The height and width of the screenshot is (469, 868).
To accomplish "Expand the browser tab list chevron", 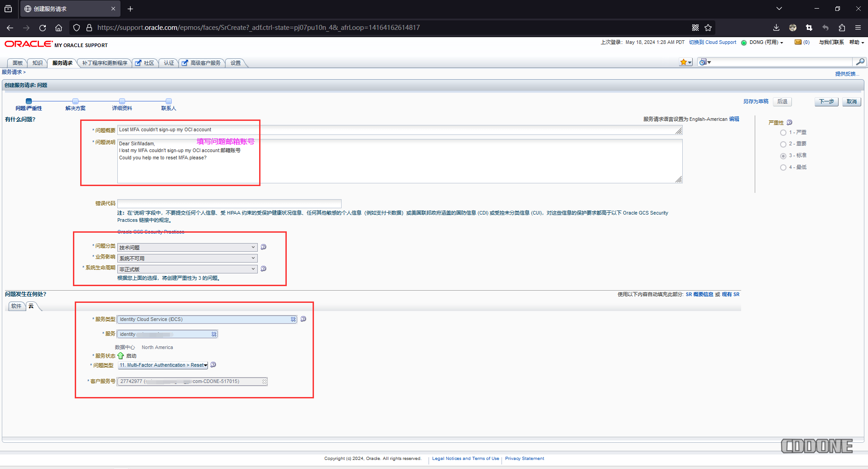I will (x=779, y=9).
